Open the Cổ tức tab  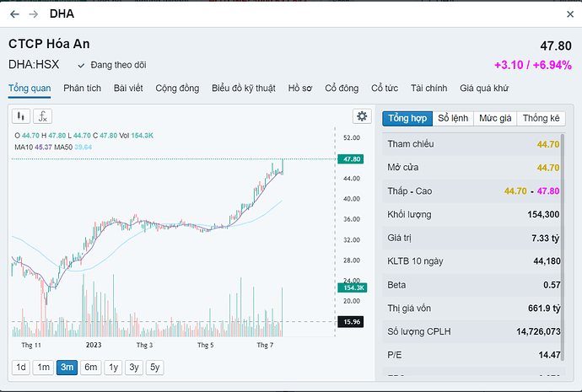click(385, 88)
